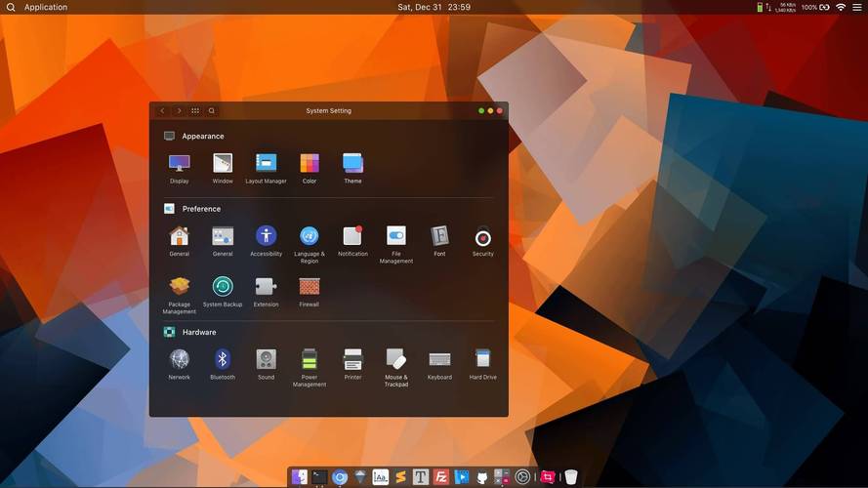This screenshot has height=488, width=868.
Task: Click the Wi-Fi indicator in the top bar
Action: point(841,7)
